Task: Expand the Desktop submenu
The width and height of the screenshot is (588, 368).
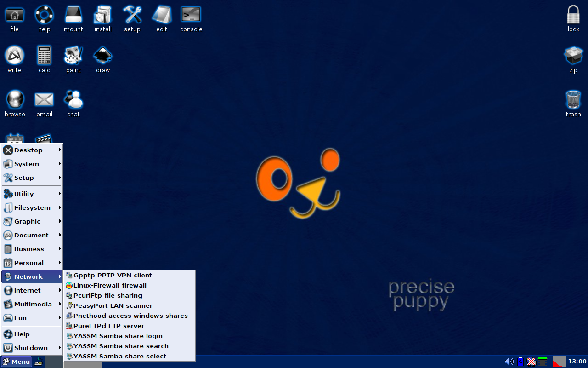Action: [32, 150]
